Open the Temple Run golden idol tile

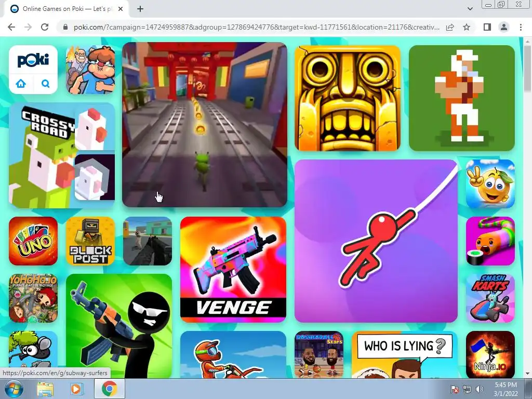348,98
